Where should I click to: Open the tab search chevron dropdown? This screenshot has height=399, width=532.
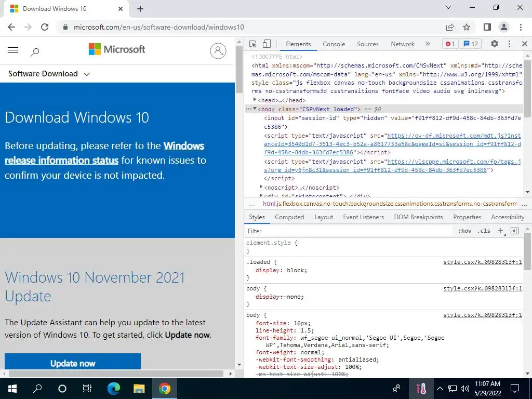448,7
